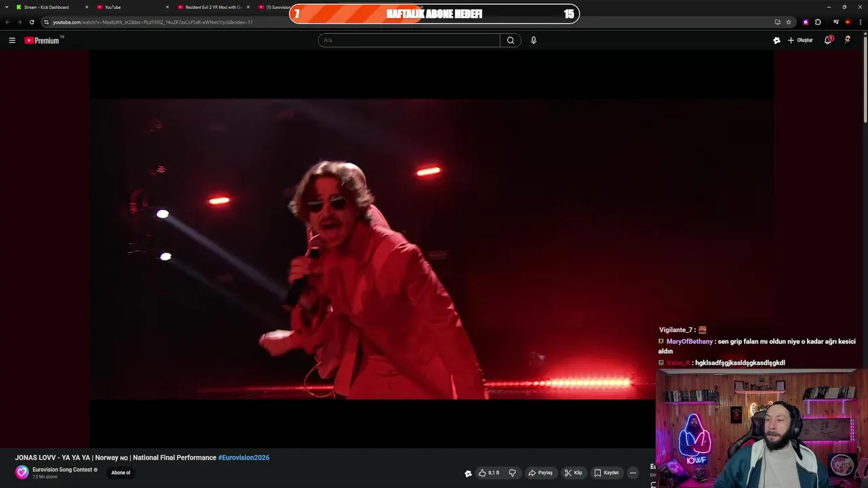
Task: Open the browser extensions puzzle icon
Action: tap(818, 22)
